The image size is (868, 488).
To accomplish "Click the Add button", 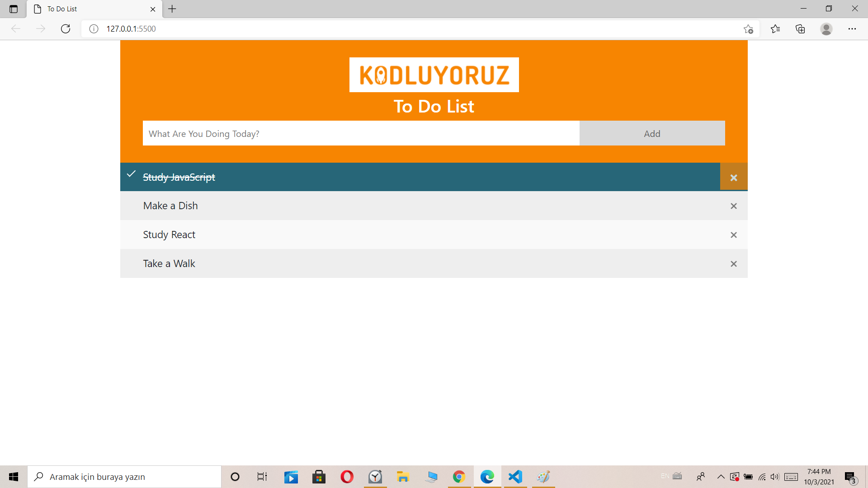I will point(652,133).
